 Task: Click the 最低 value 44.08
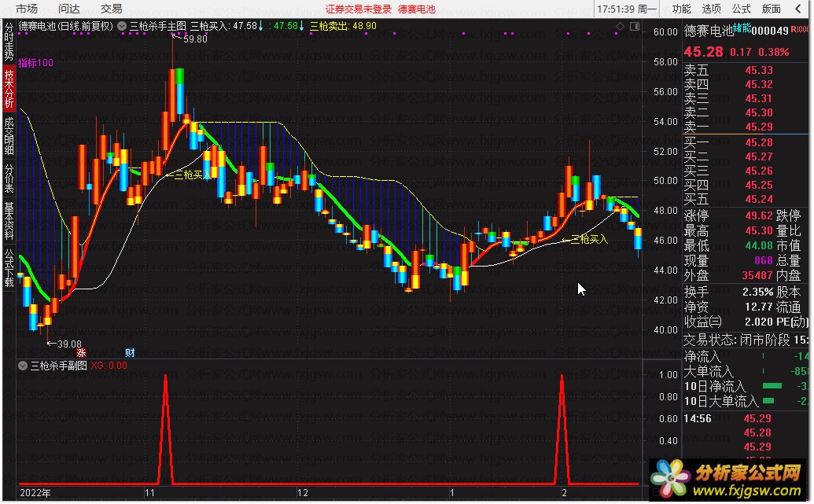point(759,245)
